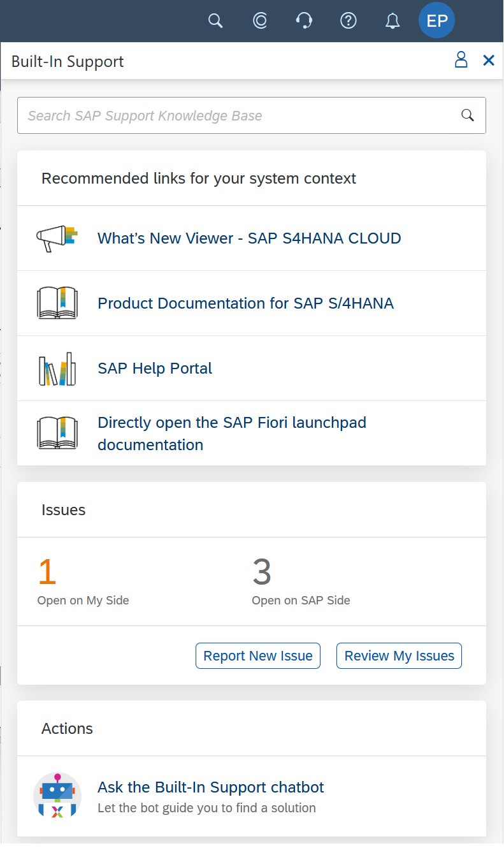Select the Recommended links for your system context heading
The height and width of the screenshot is (862, 504).
pos(199,179)
